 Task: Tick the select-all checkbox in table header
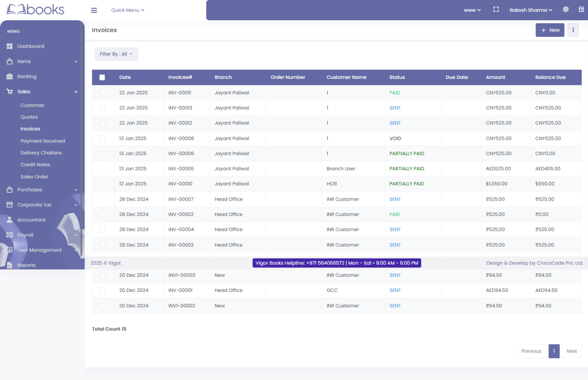tap(102, 77)
